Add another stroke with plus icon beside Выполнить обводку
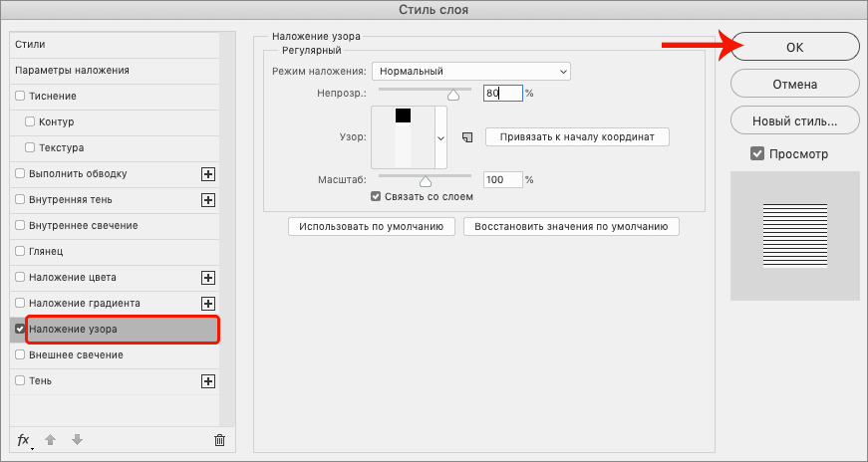Image resolution: width=868 pixels, height=462 pixels. pyautogui.click(x=208, y=174)
